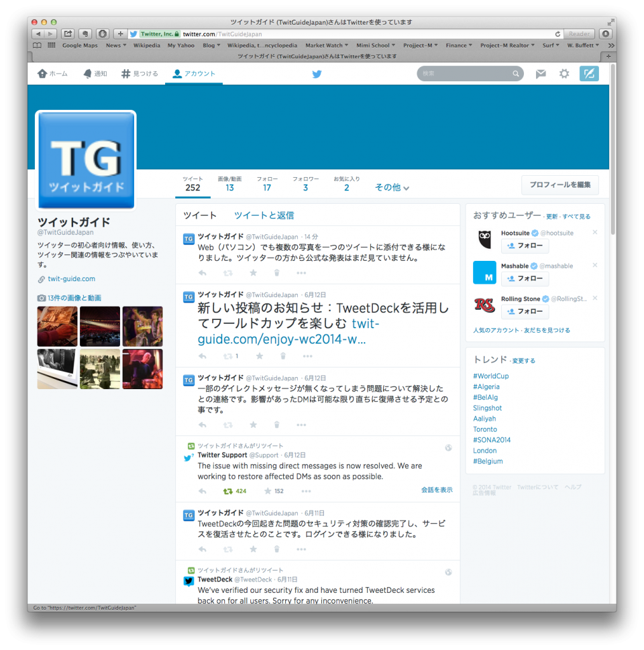Click the Safari back arrow button
This screenshot has width=644, height=650.
point(38,34)
